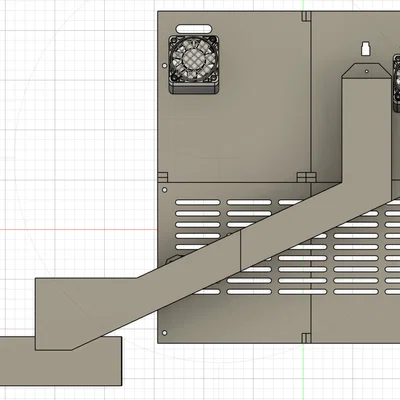Pick the keyhole-shaped cutout above the duct

[366, 48]
